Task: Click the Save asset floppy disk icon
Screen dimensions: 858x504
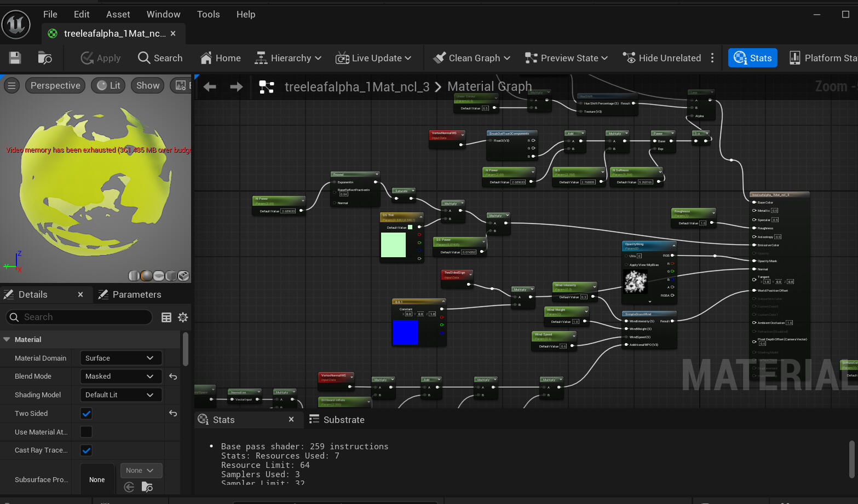Action: coord(15,58)
